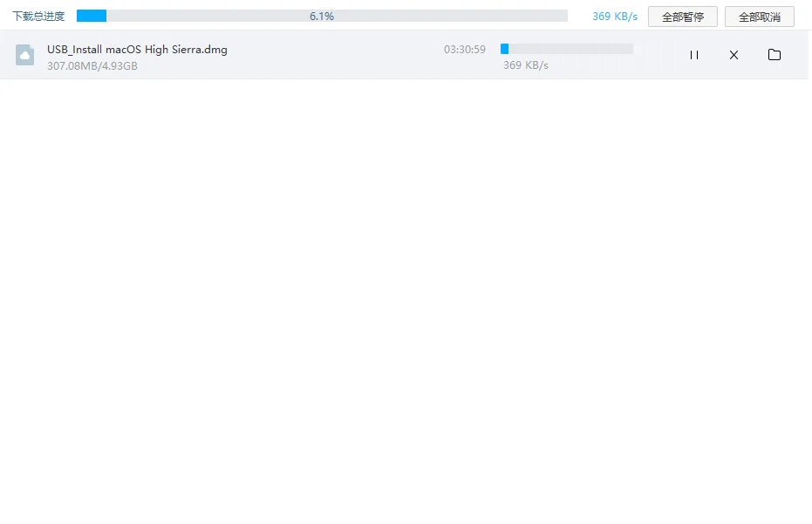Click the blue 369 KB/s total speed
The height and width of the screenshot is (524, 812).
615,16
